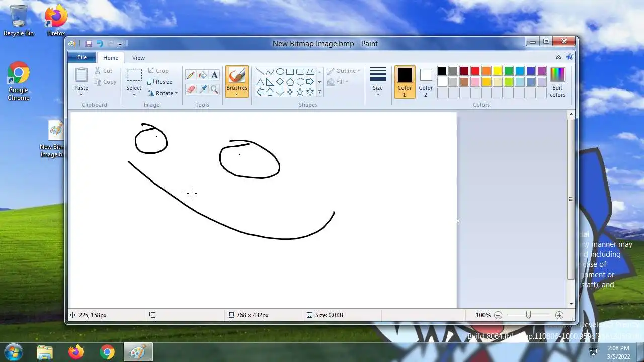Open the Select dropdown arrow
644x362 pixels.
tap(134, 94)
